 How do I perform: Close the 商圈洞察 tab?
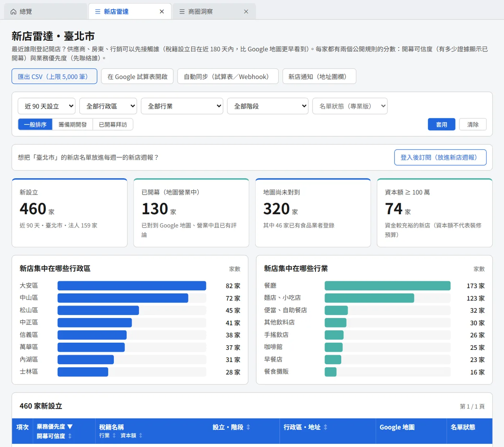click(246, 12)
